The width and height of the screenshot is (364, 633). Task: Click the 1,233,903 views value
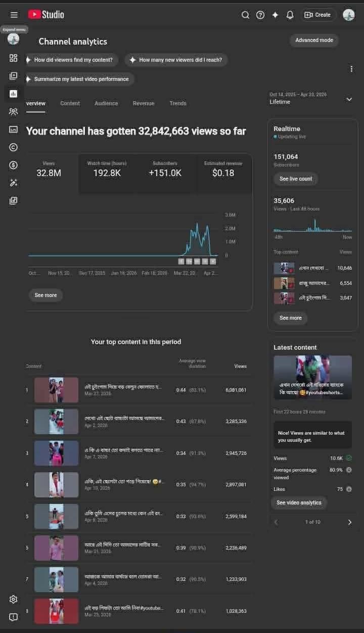[x=236, y=579]
